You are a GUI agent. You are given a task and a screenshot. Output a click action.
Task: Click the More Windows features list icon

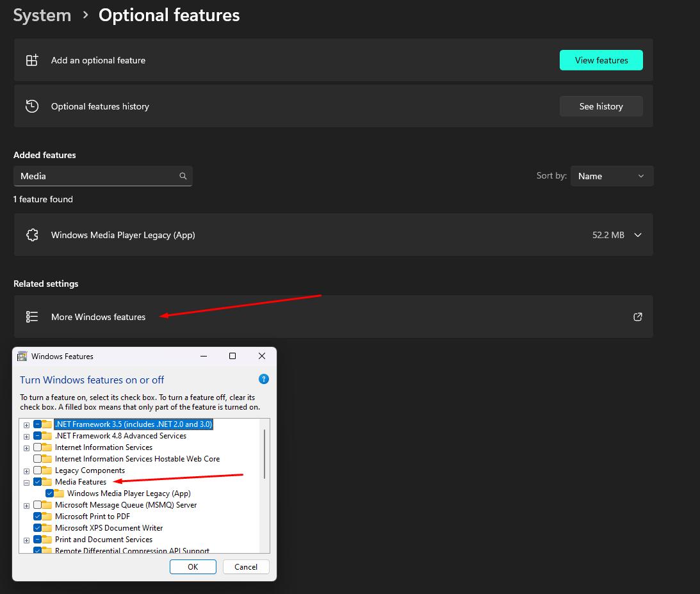point(32,317)
